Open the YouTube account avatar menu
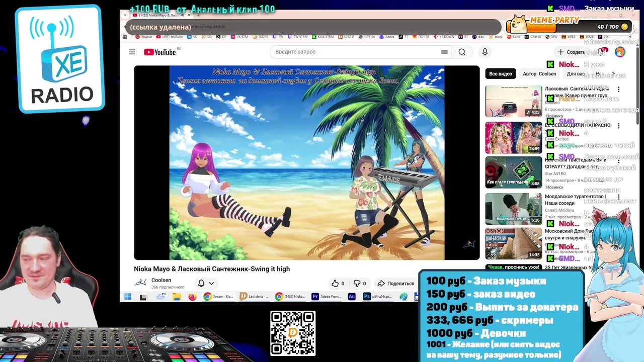644x362 pixels. coord(620,52)
